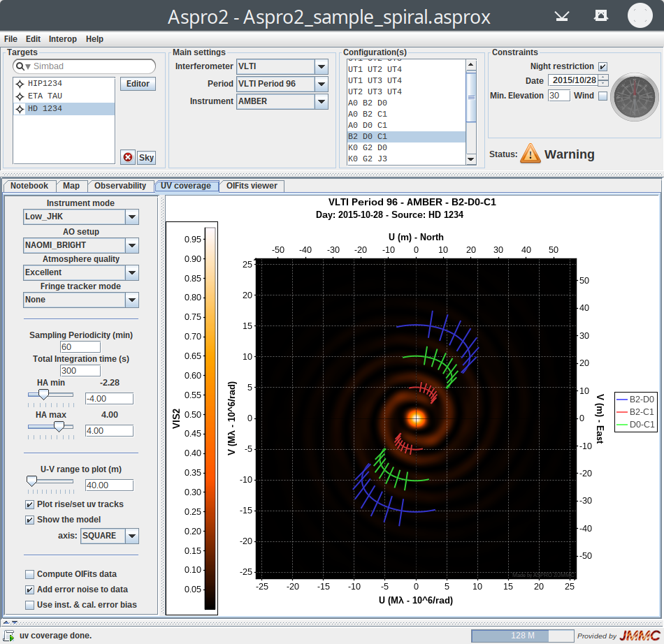This screenshot has width=664, height=644.
Task: Click the Sky button
Action: coord(147,158)
